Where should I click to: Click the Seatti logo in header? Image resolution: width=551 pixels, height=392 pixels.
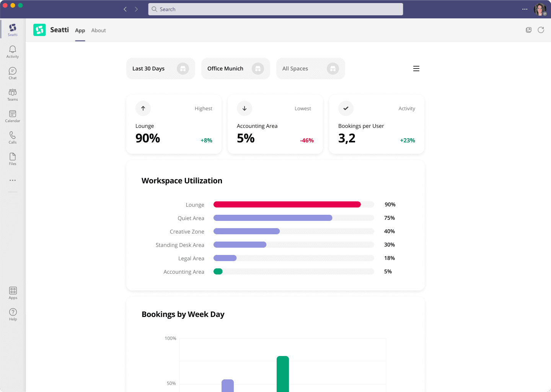(39, 30)
